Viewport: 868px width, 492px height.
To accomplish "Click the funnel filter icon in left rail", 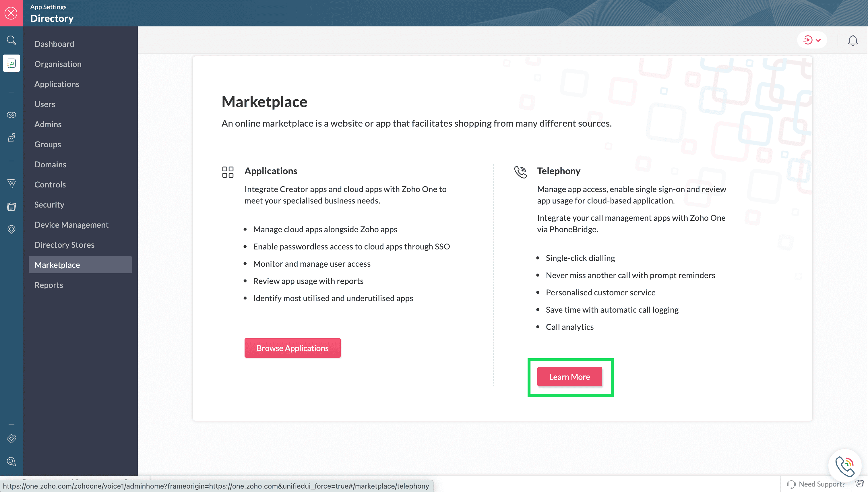I will click(11, 184).
